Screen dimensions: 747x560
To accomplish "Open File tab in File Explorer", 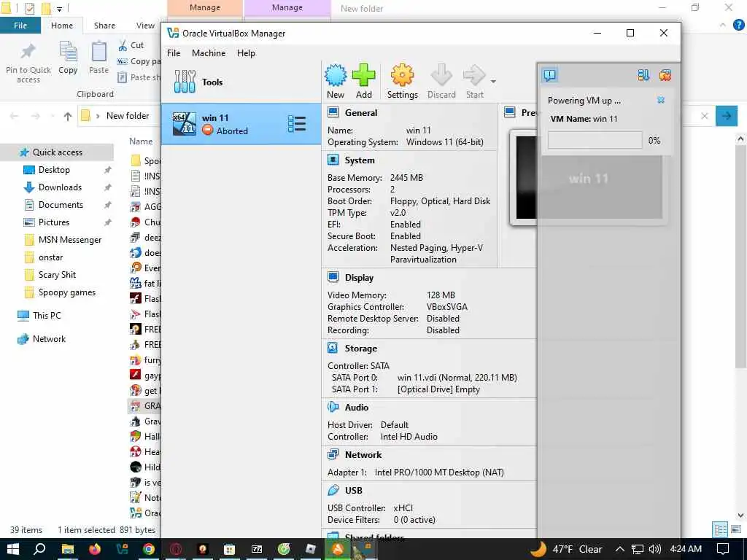I will 20,26.
